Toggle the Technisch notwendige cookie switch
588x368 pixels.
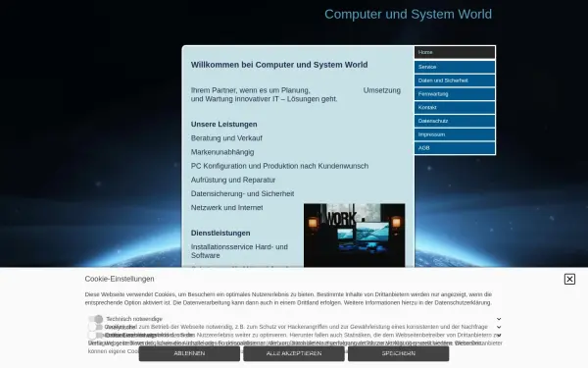click(x=96, y=319)
